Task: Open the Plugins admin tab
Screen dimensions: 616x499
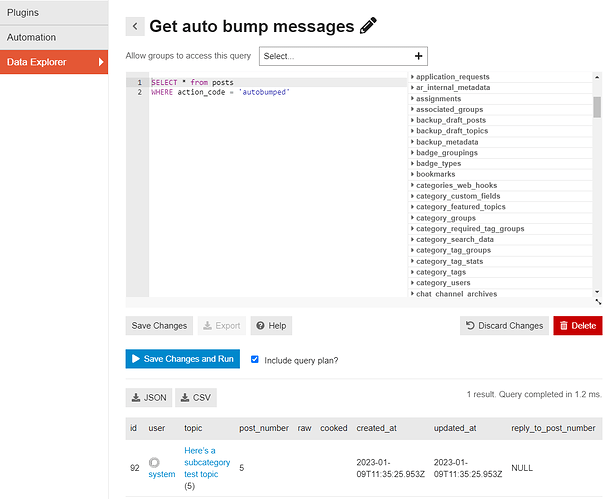Action: [54, 13]
